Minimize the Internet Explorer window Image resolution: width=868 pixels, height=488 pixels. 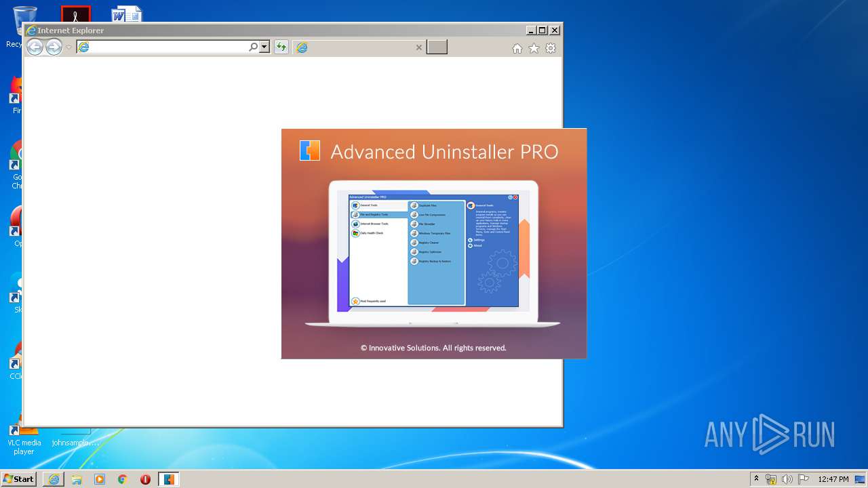531,30
